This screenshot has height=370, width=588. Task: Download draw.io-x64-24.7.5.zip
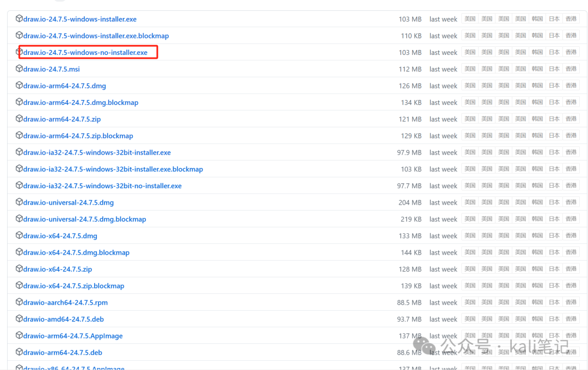58,269
